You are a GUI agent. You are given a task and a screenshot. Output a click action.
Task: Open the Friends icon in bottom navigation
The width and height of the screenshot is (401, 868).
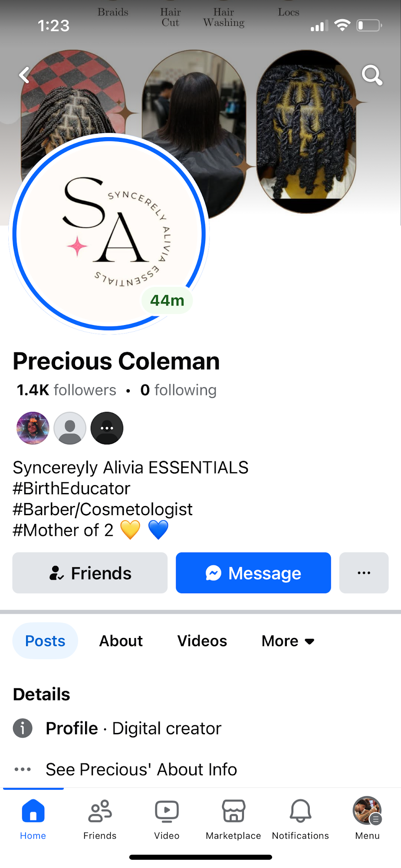tap(100, 819)
